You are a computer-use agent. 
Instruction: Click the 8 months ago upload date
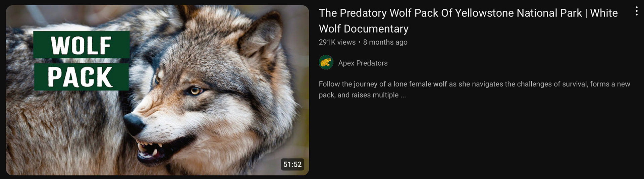[x=385, y=42]
